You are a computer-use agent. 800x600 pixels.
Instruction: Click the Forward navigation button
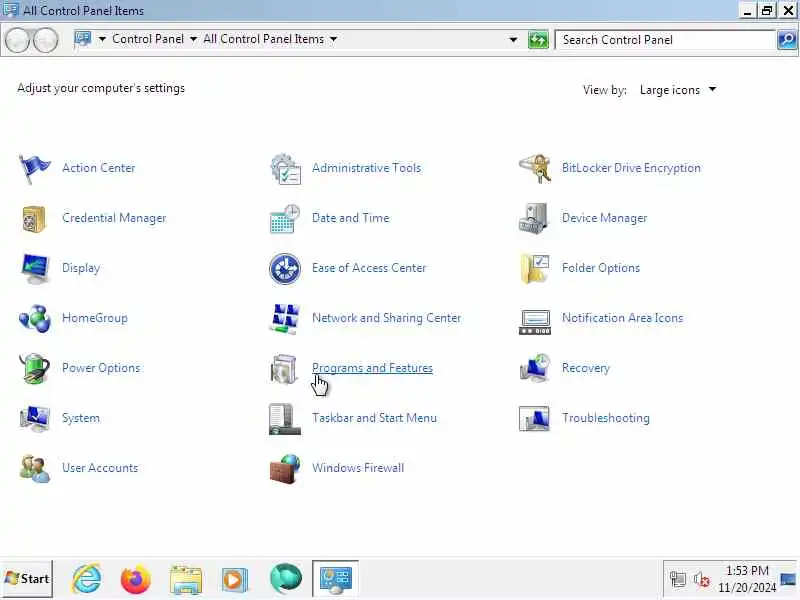[45, 40]
